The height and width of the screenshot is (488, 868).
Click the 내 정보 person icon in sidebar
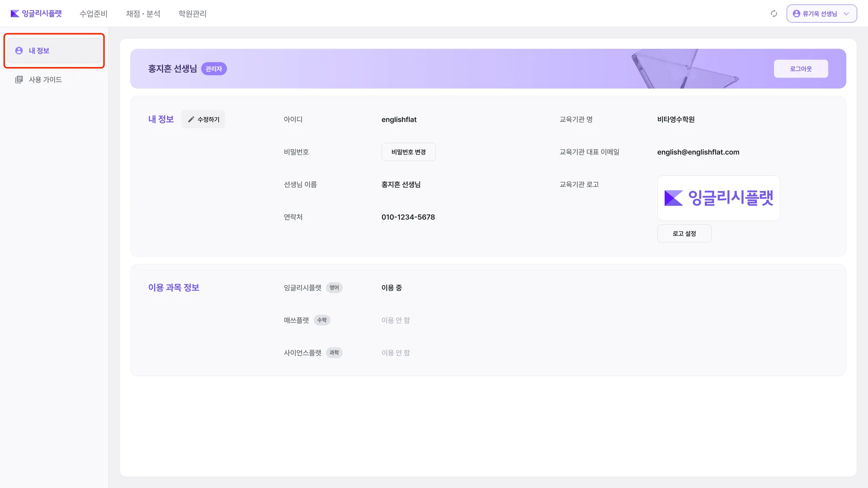point(19,50)
